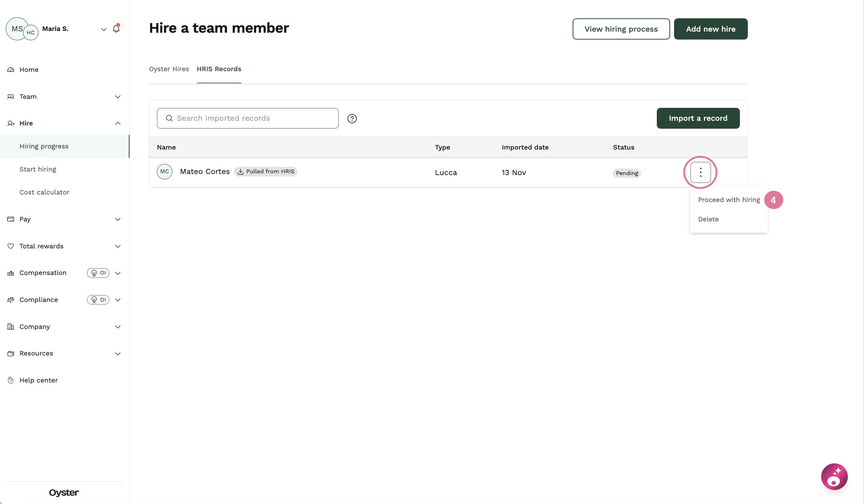Click View hiring process button
Viewport: 864px width, 504px height.
pyautogui.click(x=621, y=29)
